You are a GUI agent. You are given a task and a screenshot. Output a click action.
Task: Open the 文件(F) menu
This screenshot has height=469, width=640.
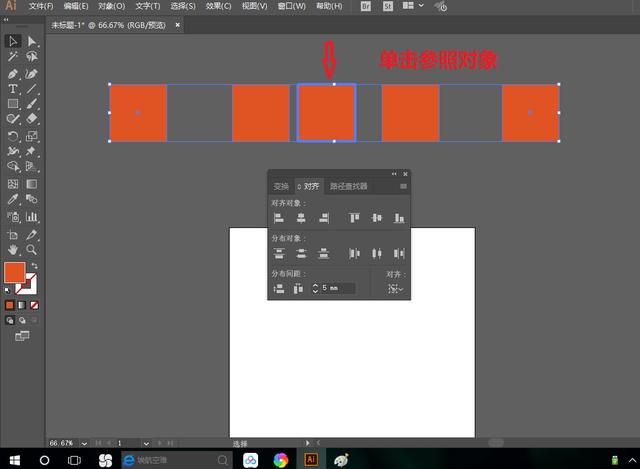(x=41, y=6)
